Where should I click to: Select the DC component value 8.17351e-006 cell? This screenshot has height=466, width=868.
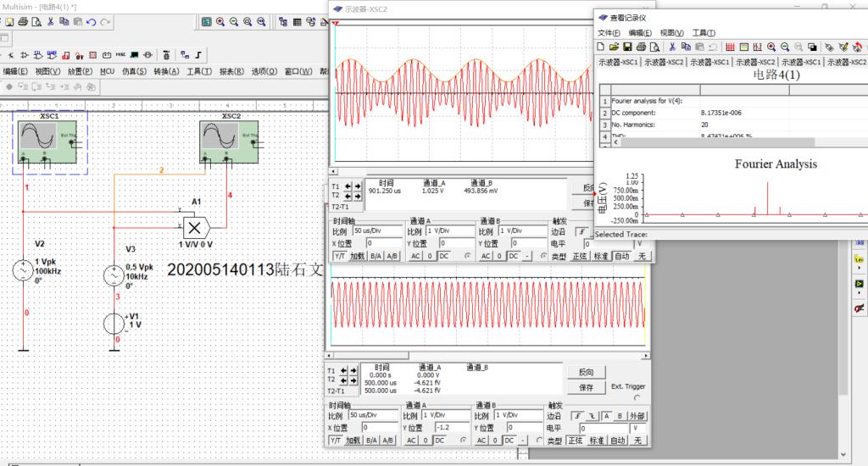coord(743,113)
